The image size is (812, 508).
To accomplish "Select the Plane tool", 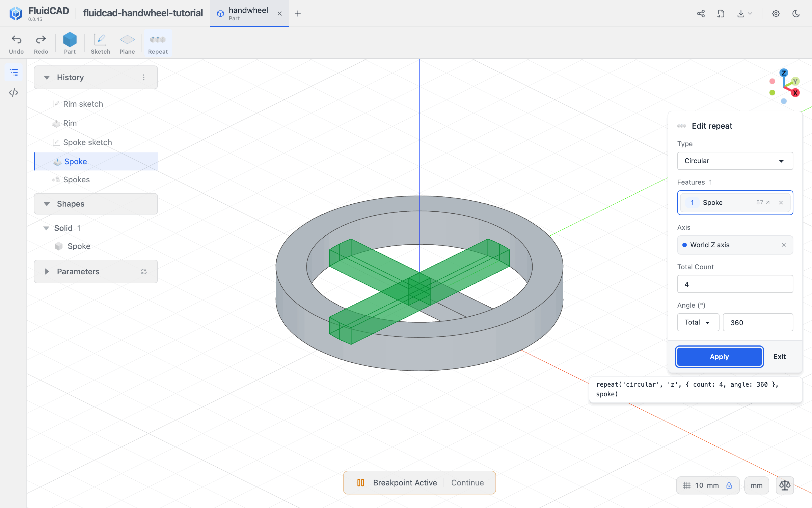I will tap(127, 44).
